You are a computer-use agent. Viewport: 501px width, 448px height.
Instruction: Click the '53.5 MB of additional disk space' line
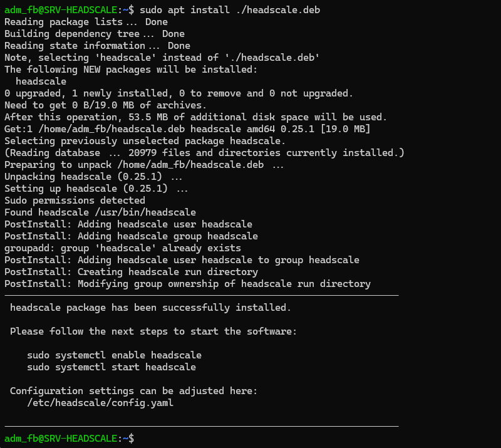pyautogui.click(x=195, y=117)
